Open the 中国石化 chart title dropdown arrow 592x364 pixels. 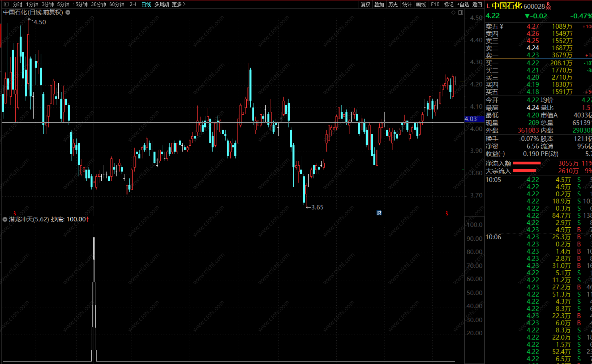pos(68,12)
